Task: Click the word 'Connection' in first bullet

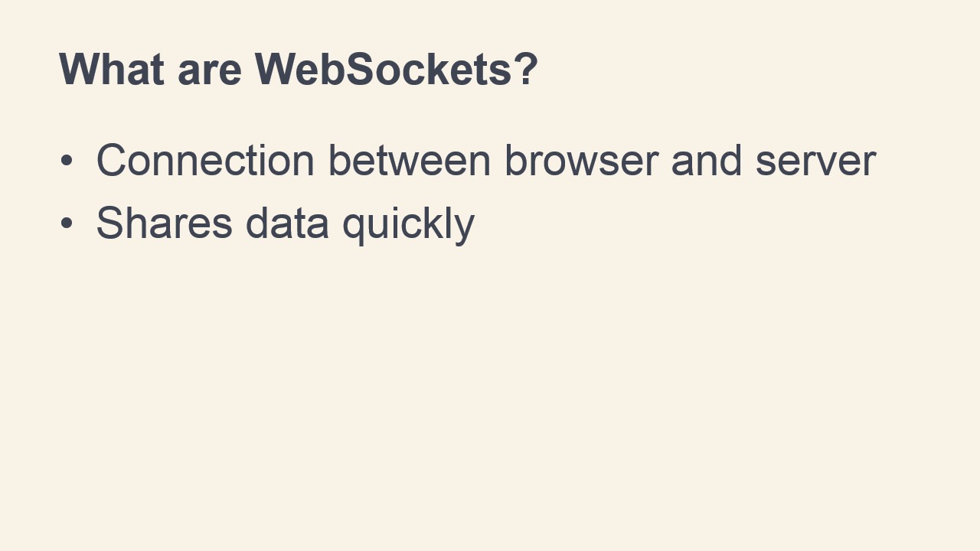Action: [205, 161]
